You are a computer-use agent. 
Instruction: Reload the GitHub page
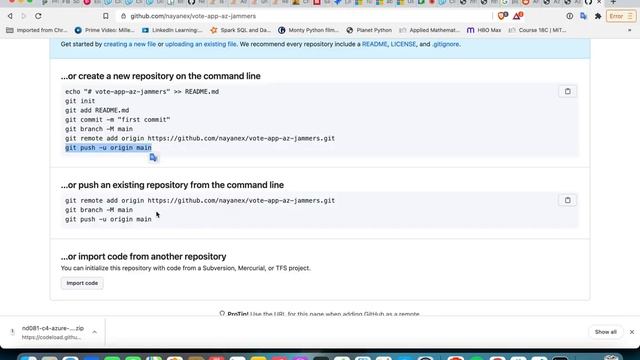coord(38,16)
